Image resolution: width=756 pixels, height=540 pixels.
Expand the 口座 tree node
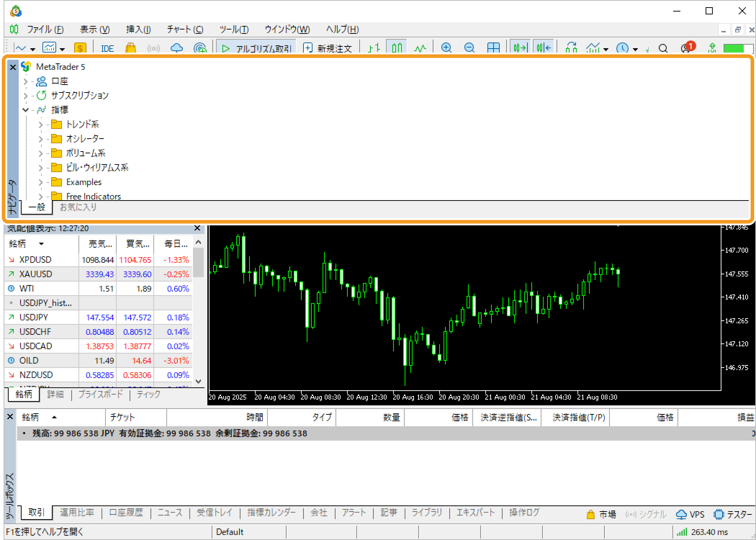click(26, 82)
